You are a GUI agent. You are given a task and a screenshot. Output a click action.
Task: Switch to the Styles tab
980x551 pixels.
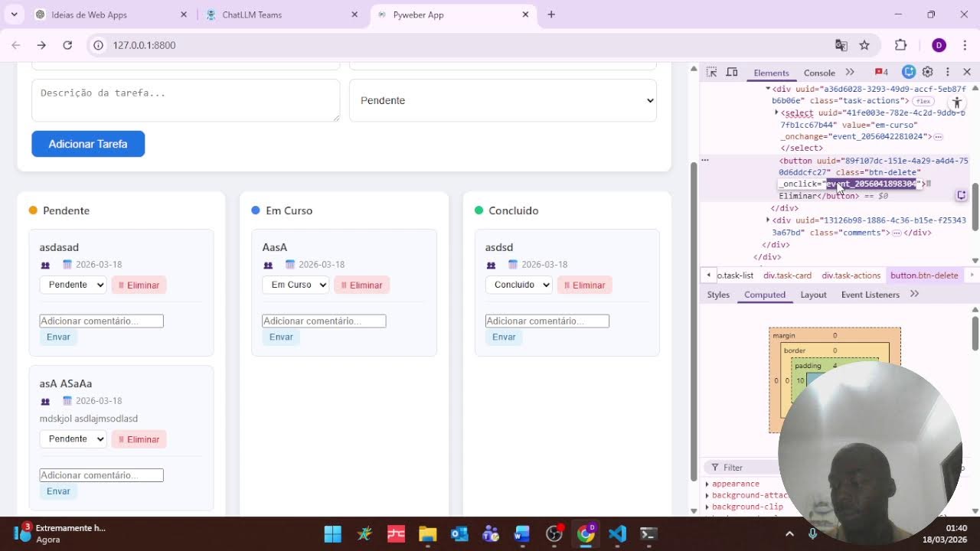coord(718,295)
